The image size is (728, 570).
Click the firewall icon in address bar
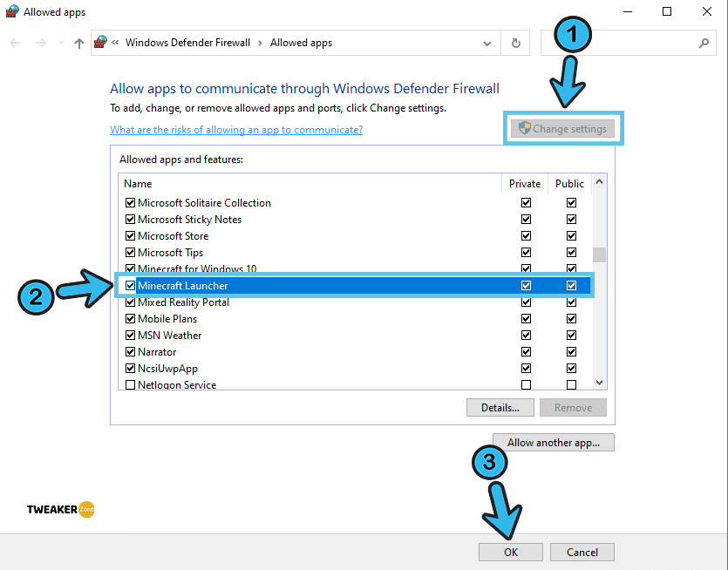coord(100,42)
